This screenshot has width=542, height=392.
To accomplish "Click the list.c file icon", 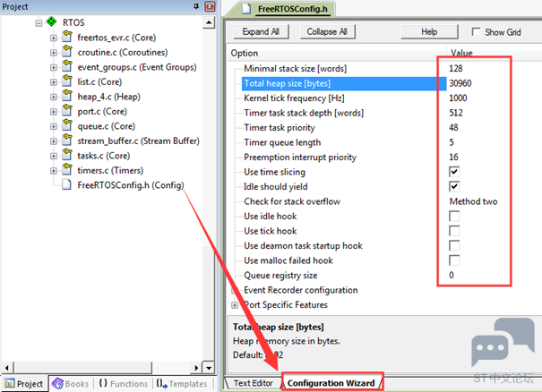I will tap(67, 81).
